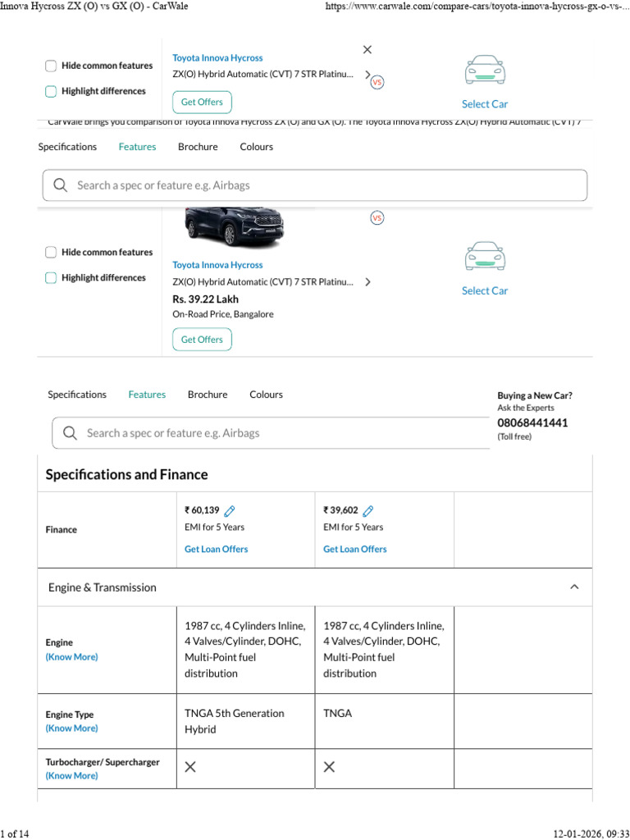Screen dimensions: 630x840
Task: Click the magnifier icon in the top search bar
Action: (x=61, y=185)
